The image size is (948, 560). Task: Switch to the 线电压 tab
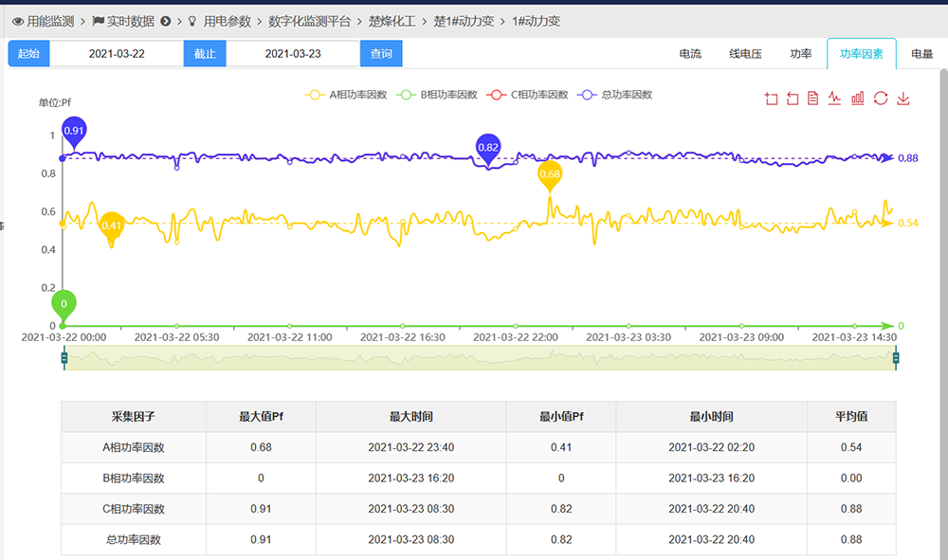pos(745,54)
